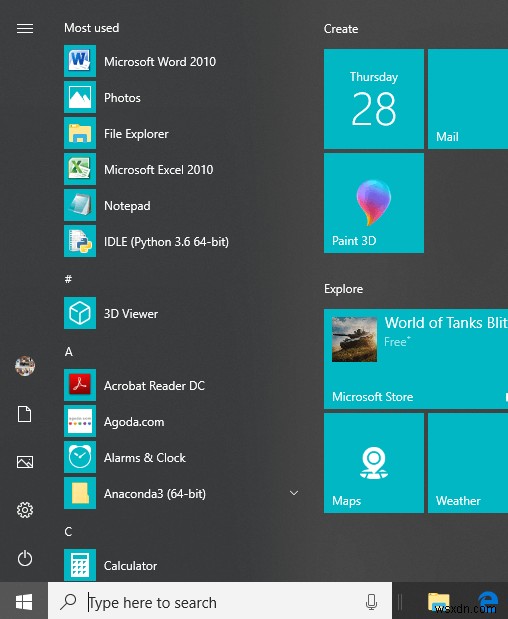Click the Alarms & Clock icon

pyautogui.click(x=80, y=457)
